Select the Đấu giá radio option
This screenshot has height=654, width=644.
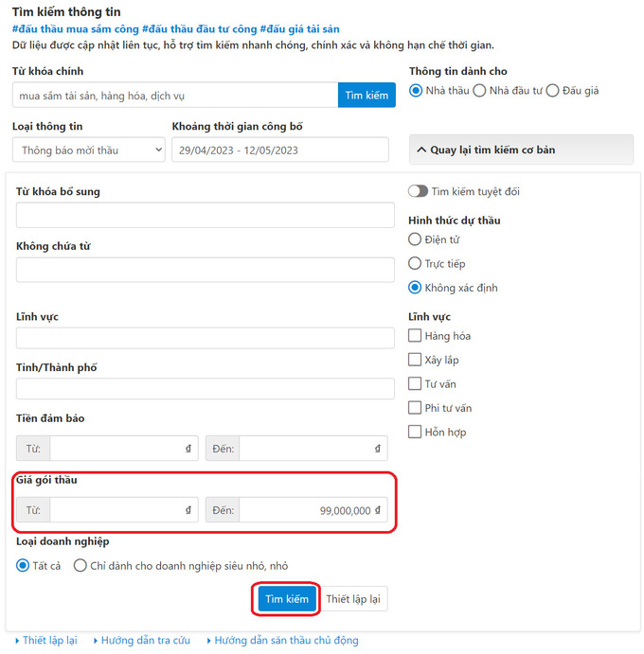pyautogui.click(x=552, y=91)
